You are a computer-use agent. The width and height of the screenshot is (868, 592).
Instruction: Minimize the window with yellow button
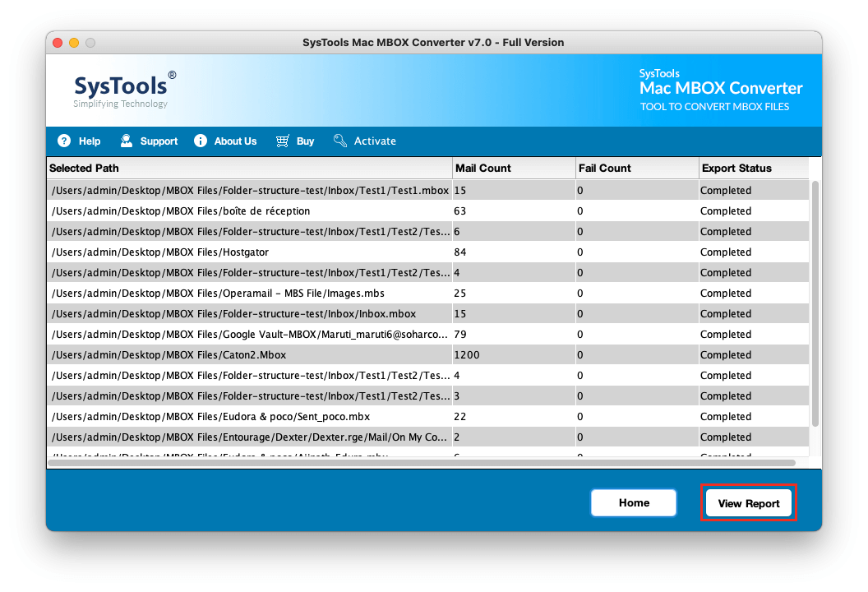click(x=74, y=43)
